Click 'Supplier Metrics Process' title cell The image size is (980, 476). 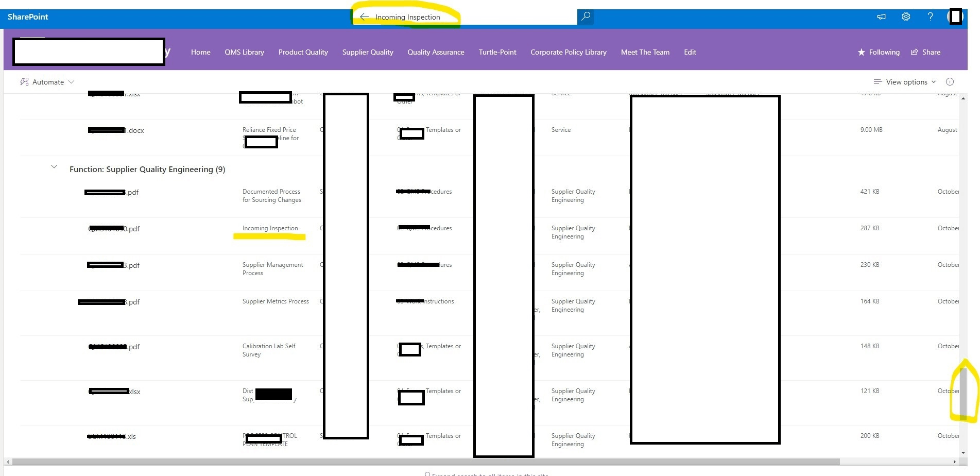(276, 301)
